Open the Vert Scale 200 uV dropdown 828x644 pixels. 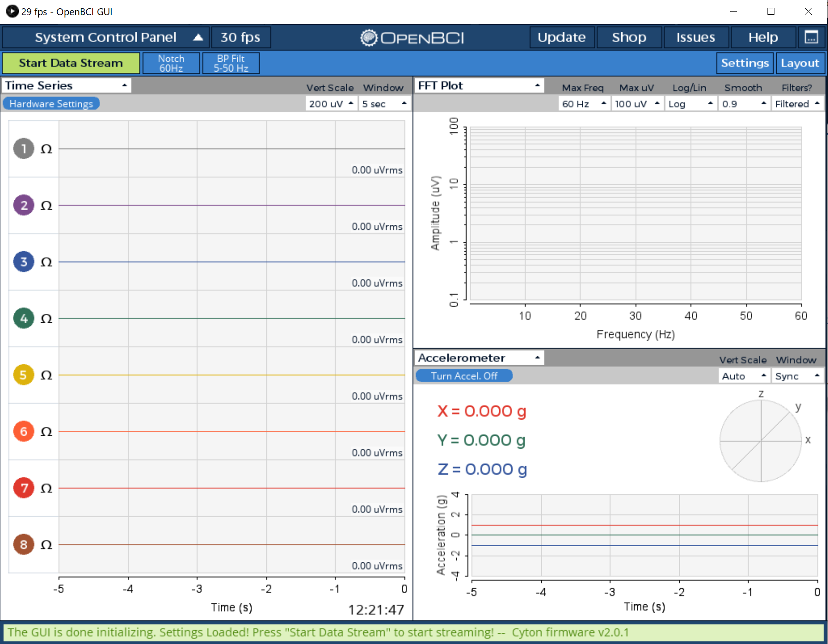click(x=331, y=104)
